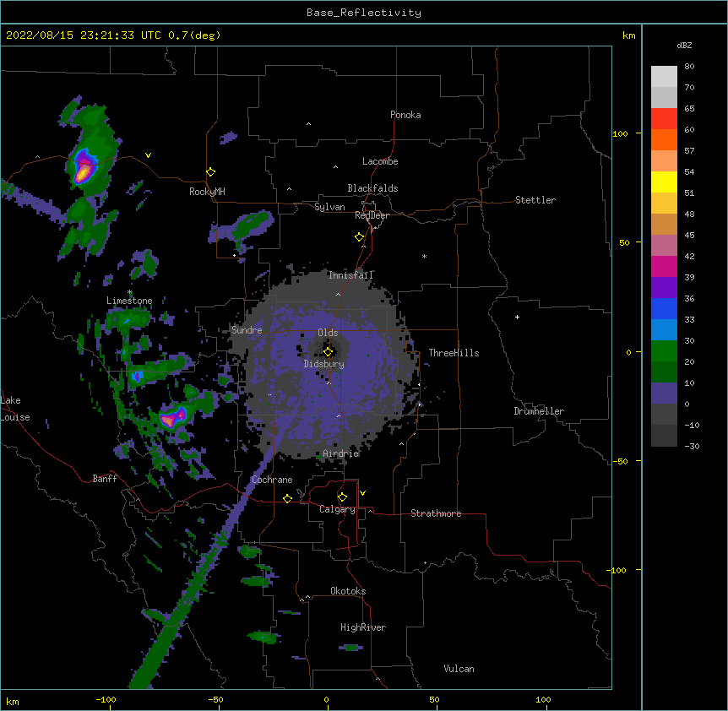Click the yellow v marker in the northwest area

[x=148, y=155]
